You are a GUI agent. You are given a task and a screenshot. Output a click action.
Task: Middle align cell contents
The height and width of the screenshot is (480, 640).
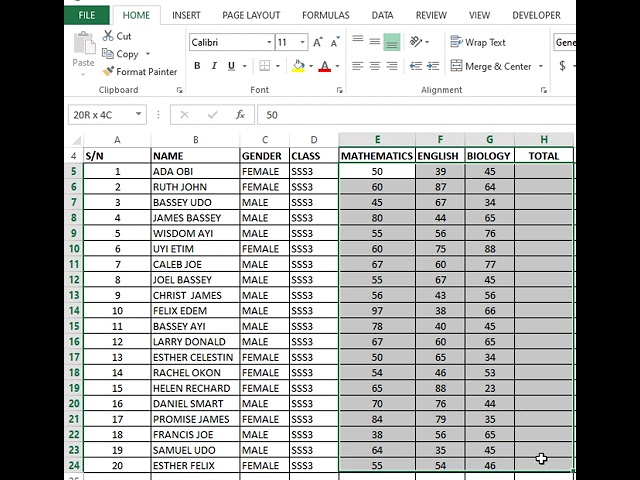point(374,41)
